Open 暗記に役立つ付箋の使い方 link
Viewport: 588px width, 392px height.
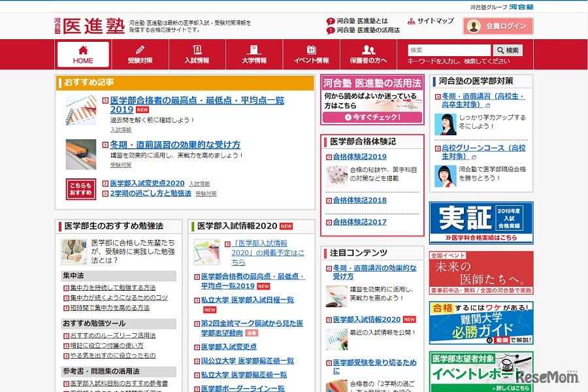coord(107,346)
